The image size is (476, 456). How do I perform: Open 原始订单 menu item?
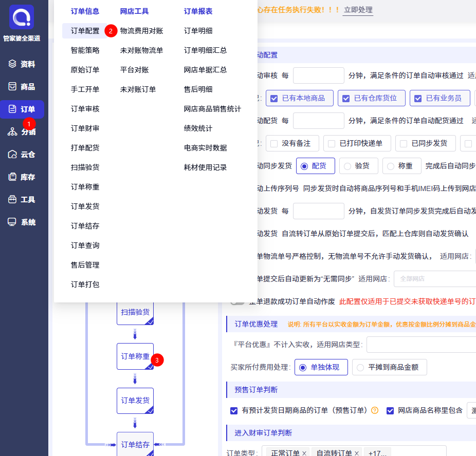(x=85, y=70)
